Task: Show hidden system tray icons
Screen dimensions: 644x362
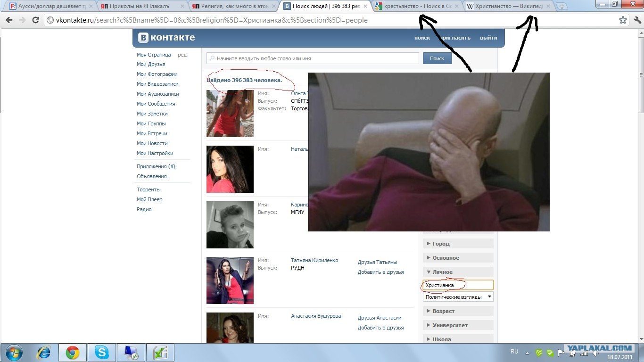Action: 528,352
